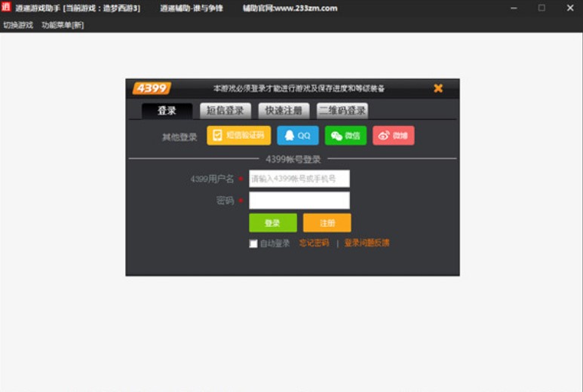The width and height of the screenshot is (583, 392).
Task: Close the 逍遥游戏助手 window
Action: [570, 8]
